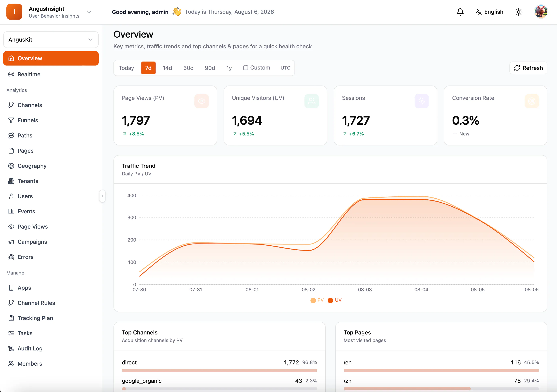Open Channels analytics
This screenshot has width=557, height=392.
tap(51, 105)
